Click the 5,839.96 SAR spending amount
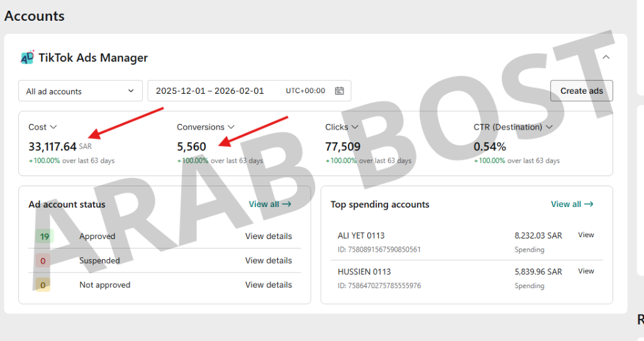The height and width of the screenshot is (341, 644). click(x=538, y=272)
